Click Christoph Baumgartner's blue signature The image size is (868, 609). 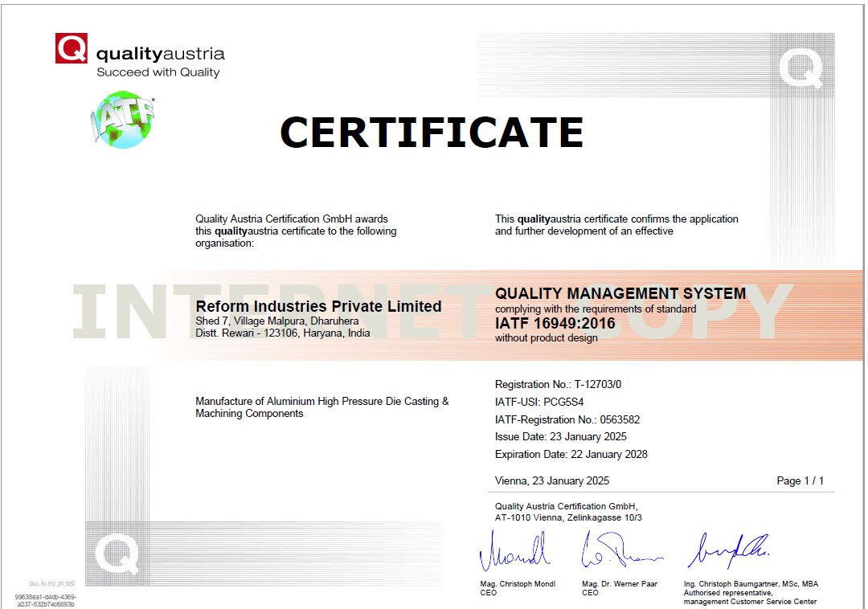click(728, 550)
